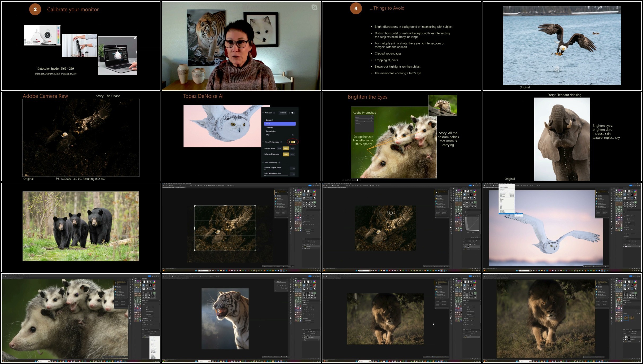Click Done on the crop bar in the eagle crop frame
643x364 pixels.
(293, 266)
